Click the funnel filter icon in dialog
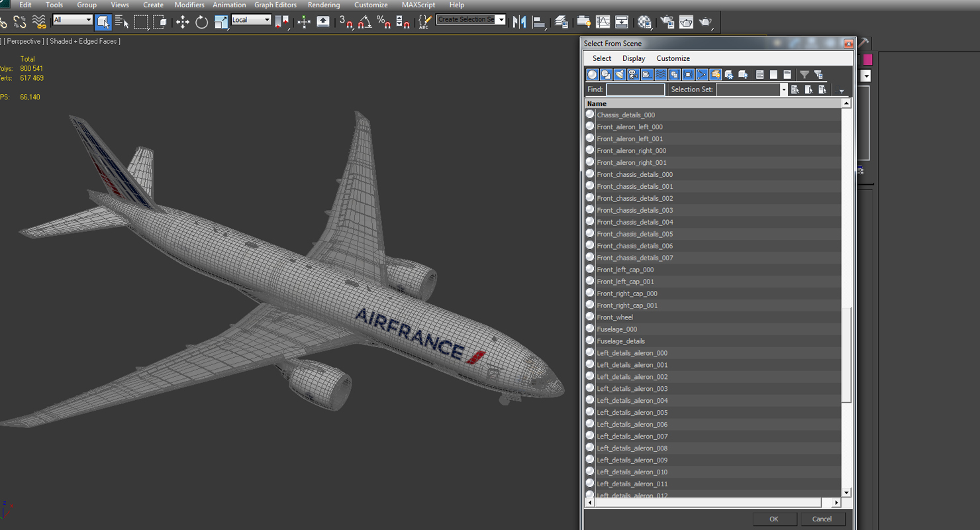The height and width of the screenshot is (530, 980). pyautogui.click(x=804, y=75)
